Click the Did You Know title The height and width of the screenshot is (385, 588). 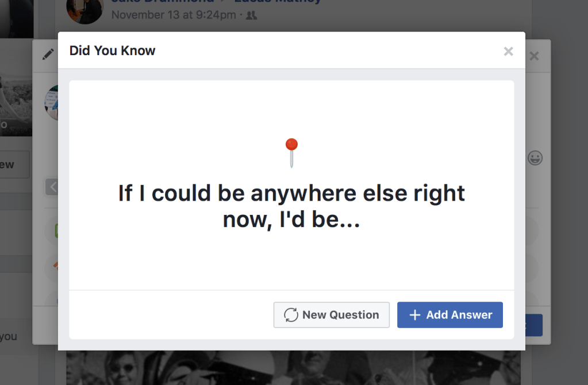[x=113, y=51]
